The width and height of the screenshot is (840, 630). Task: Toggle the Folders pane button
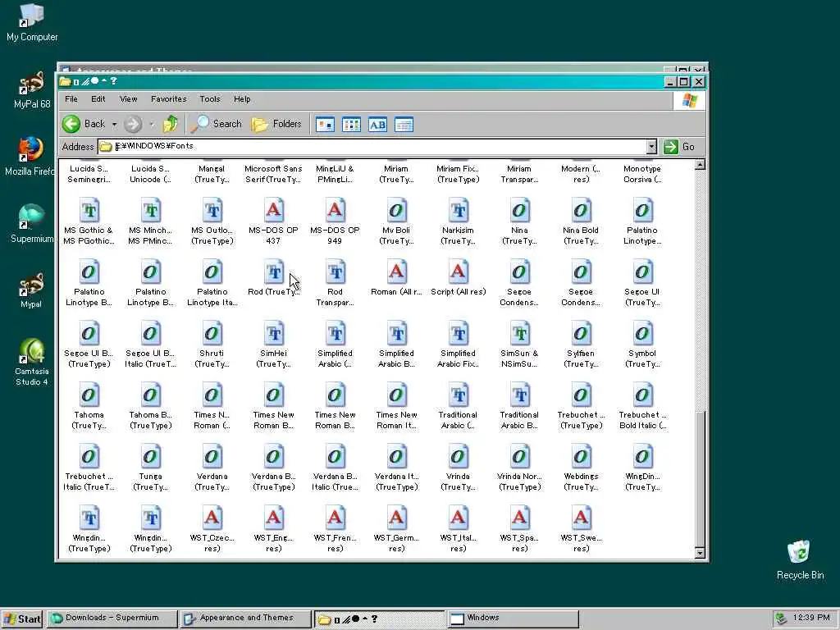[276, 125]
